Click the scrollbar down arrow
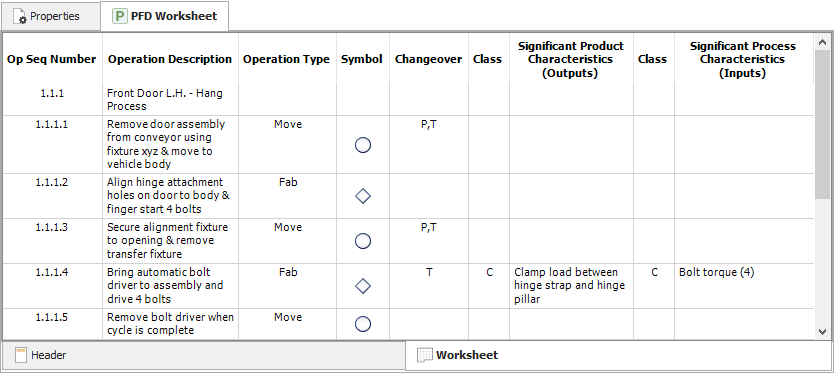This screenshot has width=834, height=373. point(822,331)
